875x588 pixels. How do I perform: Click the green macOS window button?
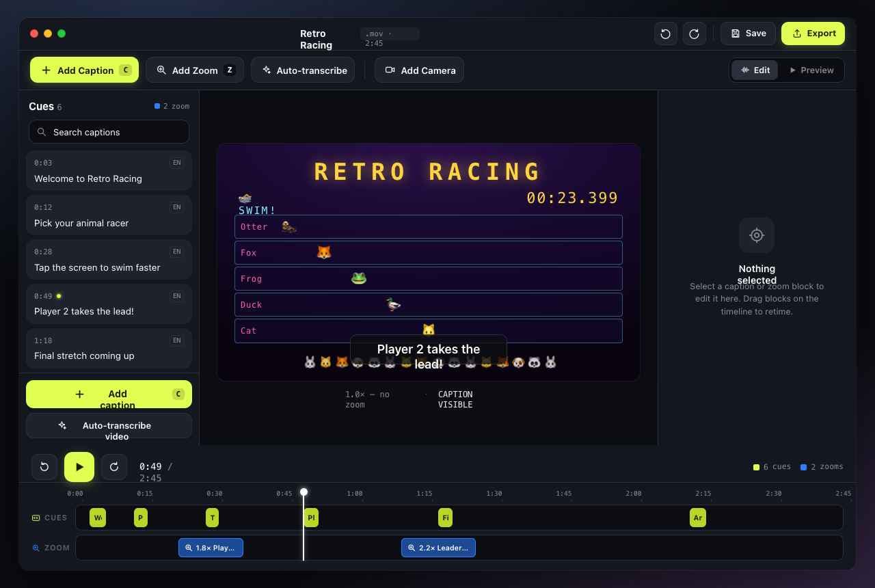[62, 34]
